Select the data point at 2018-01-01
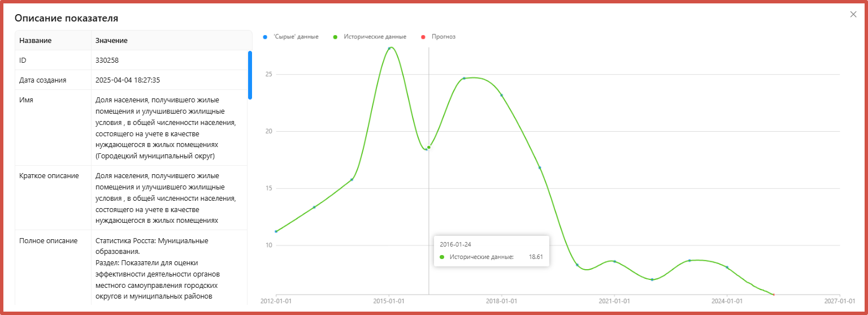The width and height of the screenshot is (868, 315). [x=501, y=95]
